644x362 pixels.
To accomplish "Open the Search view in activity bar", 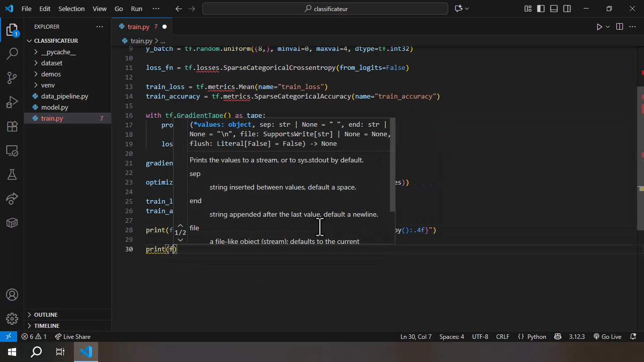I will coord(12,53).
